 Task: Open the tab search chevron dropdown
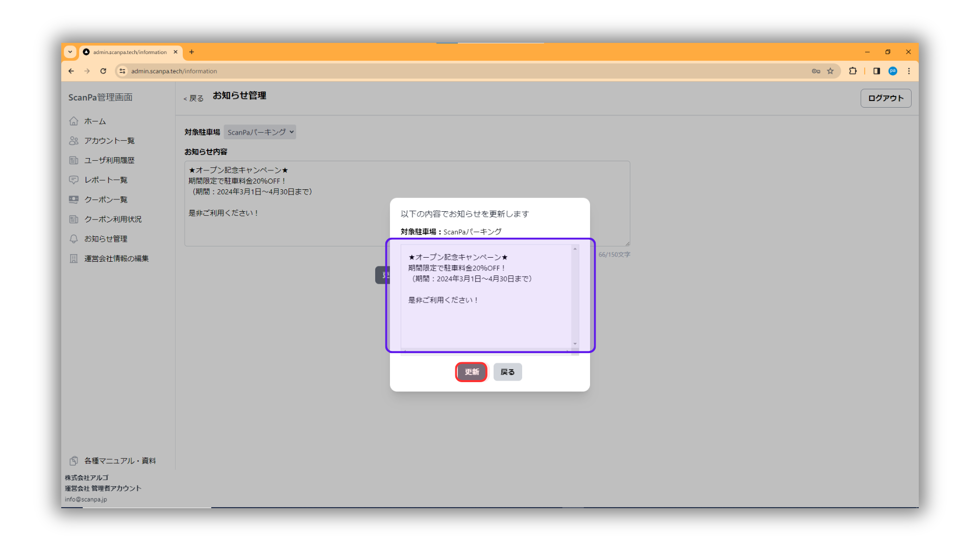tap(70, 52)
